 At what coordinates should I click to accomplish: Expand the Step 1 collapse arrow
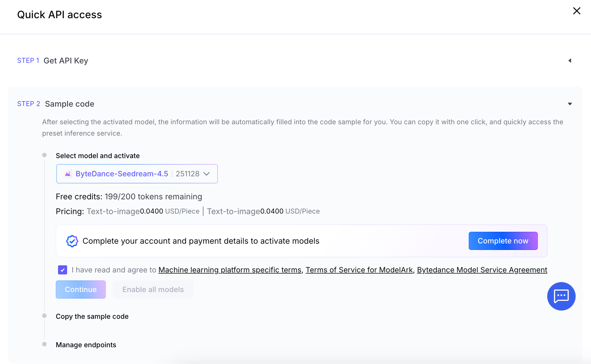coord(570,61)
